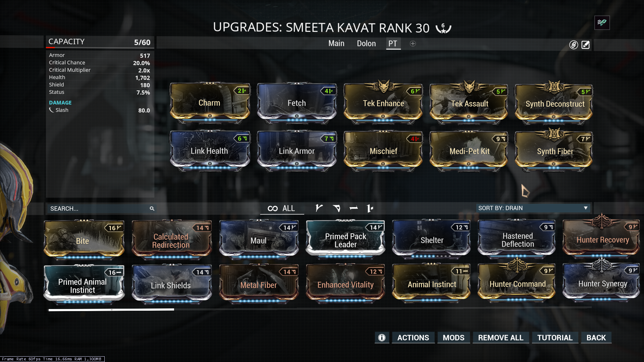644x362 pixels.
Task: Switch to the Main config tab
Action: 336,44
